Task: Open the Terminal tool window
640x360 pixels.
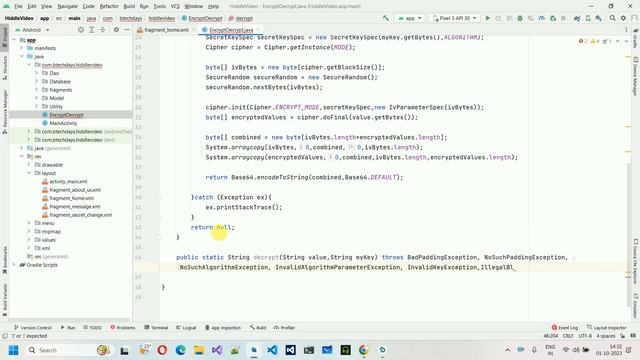Action: click(156, 327)
